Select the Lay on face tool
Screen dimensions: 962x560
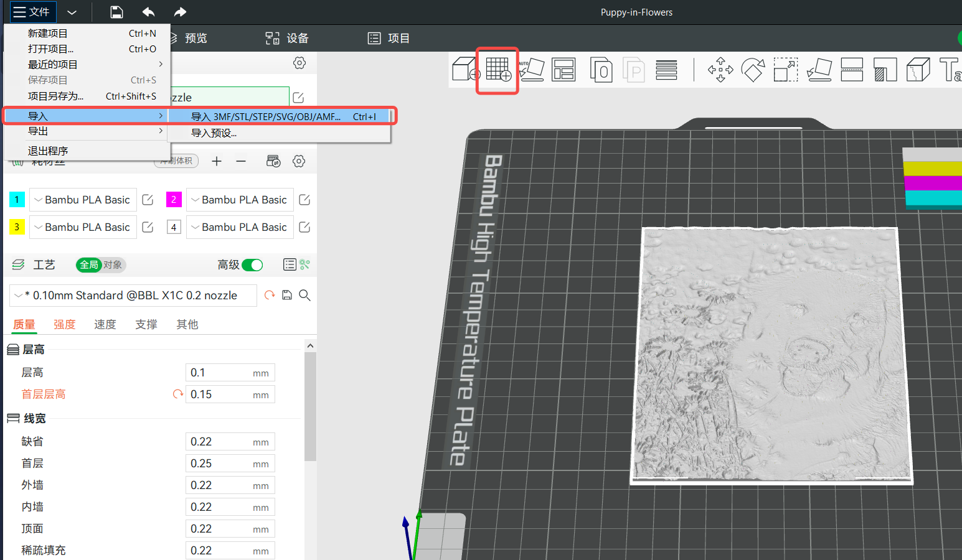819,69
